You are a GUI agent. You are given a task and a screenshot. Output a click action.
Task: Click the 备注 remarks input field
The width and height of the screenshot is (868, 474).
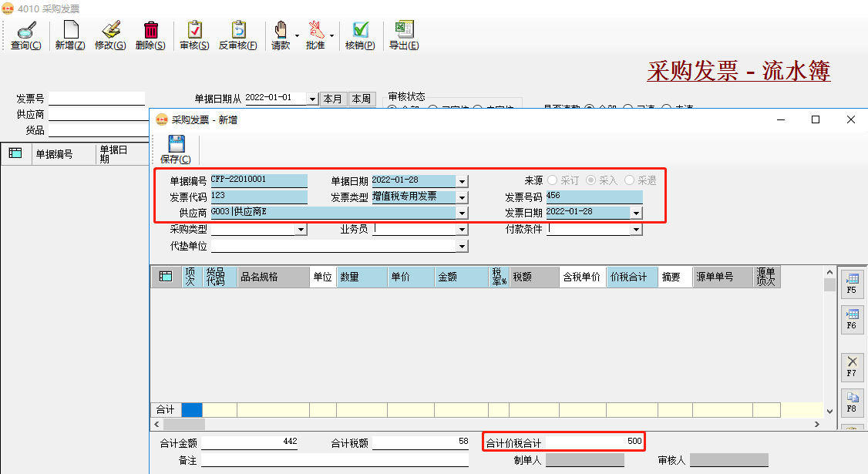pyautogui.click(x=334, y=459)
